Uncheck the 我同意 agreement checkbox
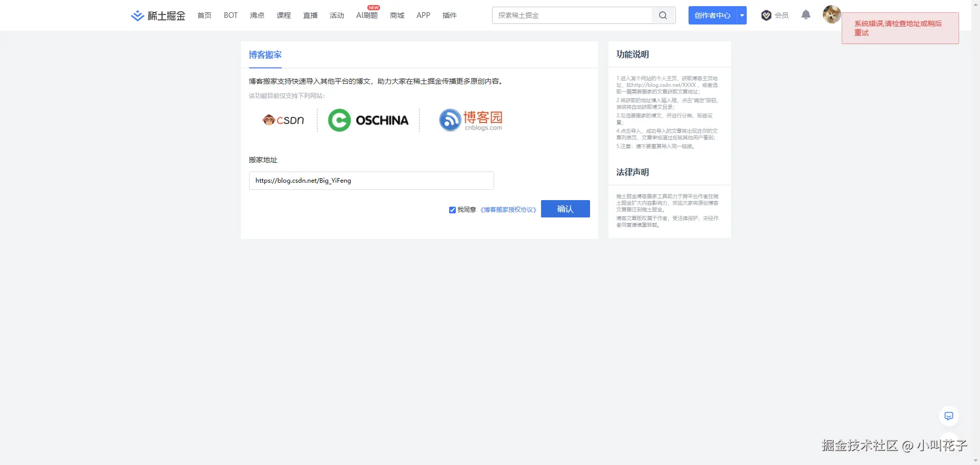 coord(452,209)
